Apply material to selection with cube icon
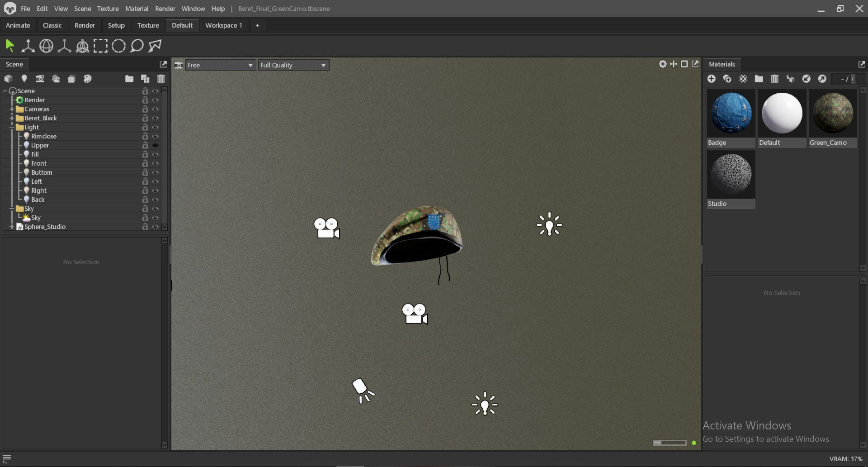Image resolution: width=868 pixels, height=467 pixels. point(791,79)
